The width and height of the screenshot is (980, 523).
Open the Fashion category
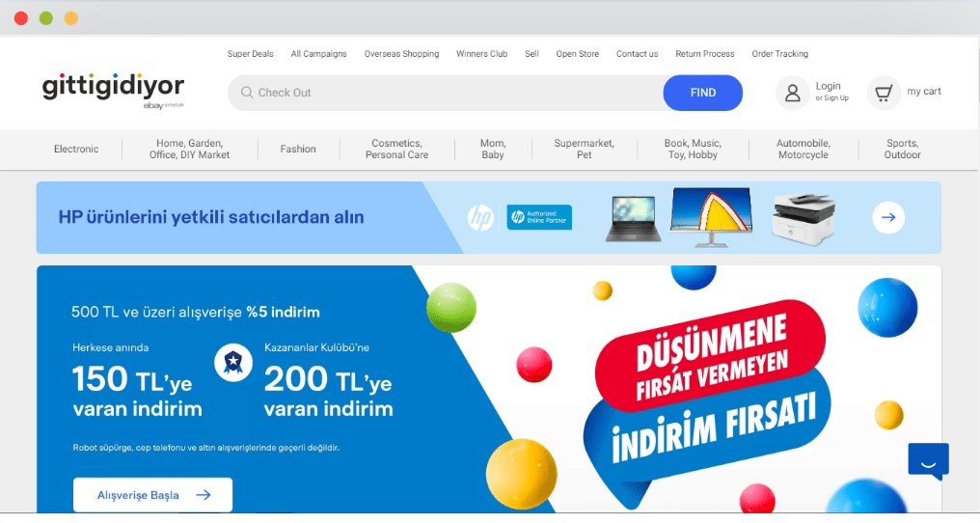[x=298, y=149]
